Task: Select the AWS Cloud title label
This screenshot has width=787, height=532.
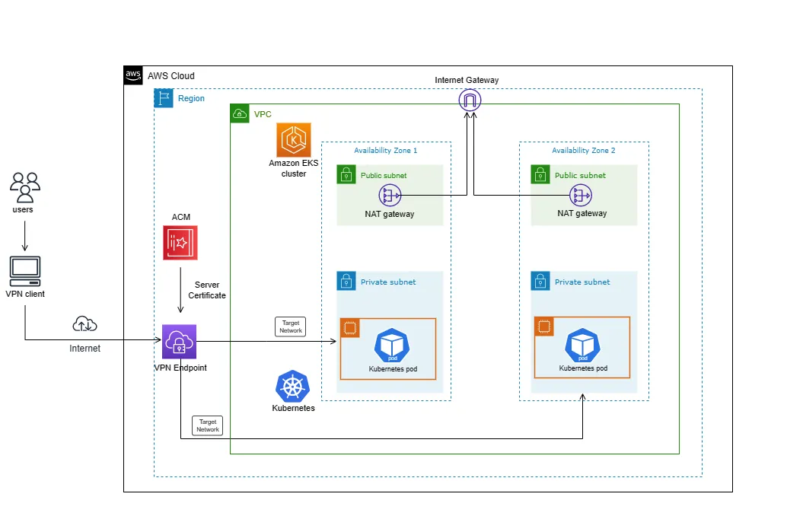Action: click(x=172, y=76)
